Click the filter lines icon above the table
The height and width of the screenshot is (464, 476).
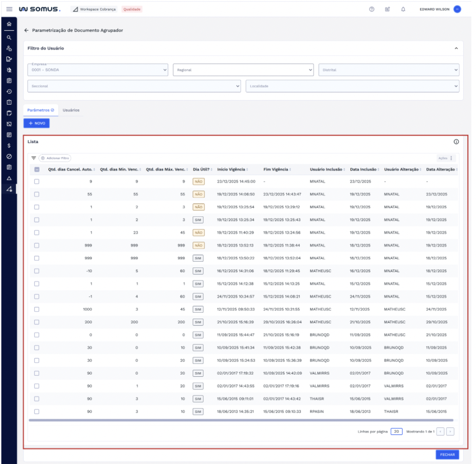click(x=34, y=158)
